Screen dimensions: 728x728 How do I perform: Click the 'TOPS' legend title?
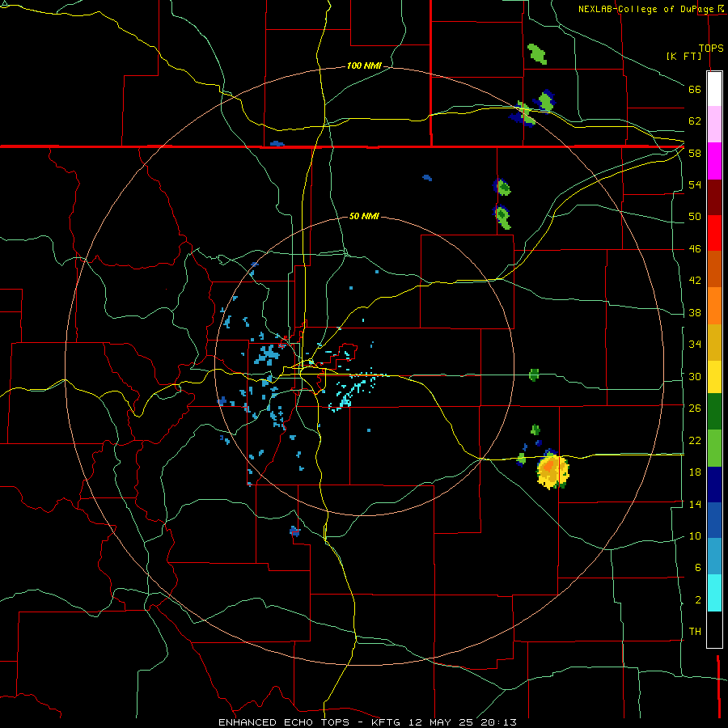pyautogui.click(x=711, y=48)
